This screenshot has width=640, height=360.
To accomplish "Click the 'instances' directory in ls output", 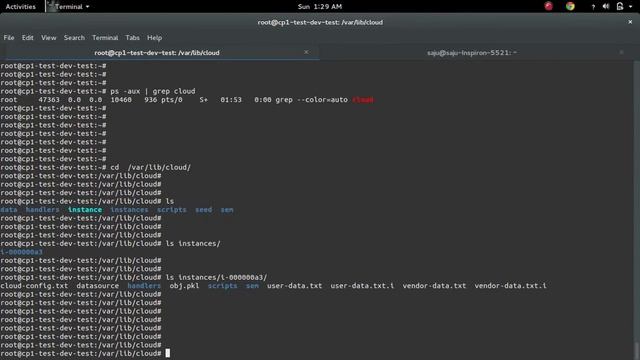I will coord(129,210).
